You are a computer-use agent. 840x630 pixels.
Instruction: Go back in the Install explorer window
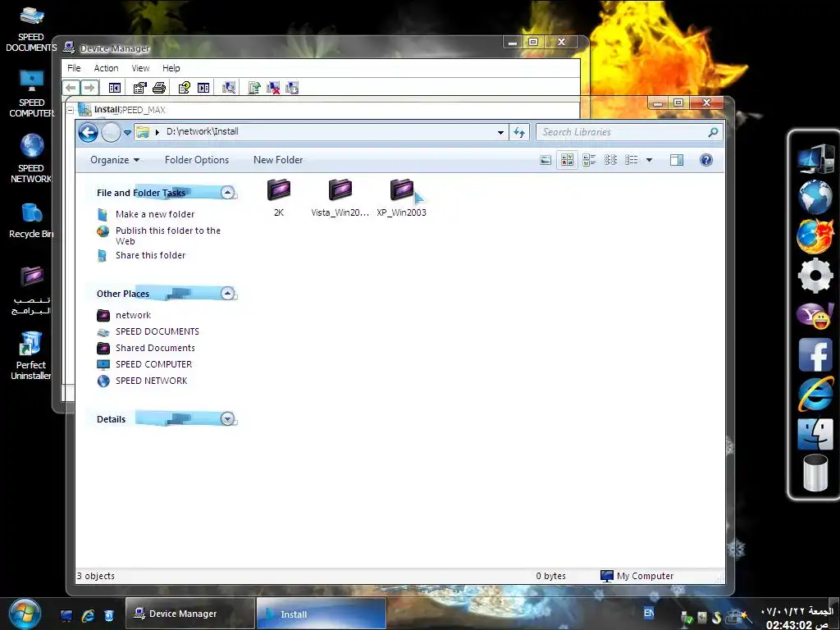(89, 132)
